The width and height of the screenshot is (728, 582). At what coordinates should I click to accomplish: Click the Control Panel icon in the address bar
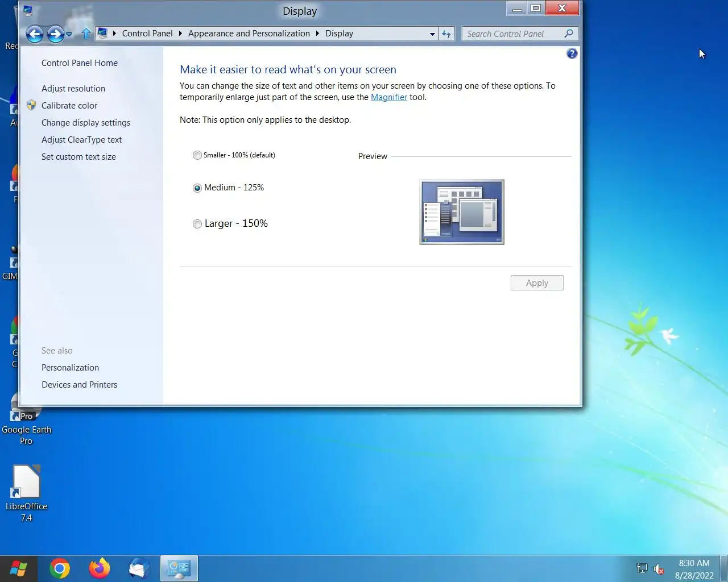[x=102, y=34]
